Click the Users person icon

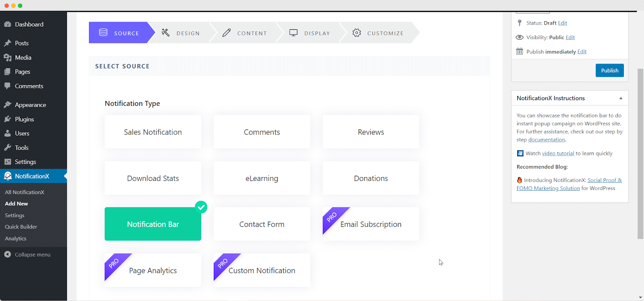click(8, 133)
